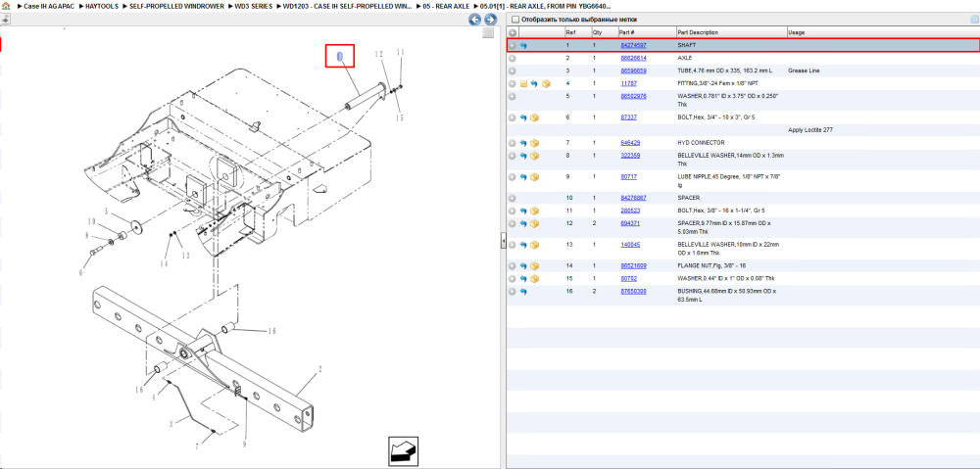Click box icon on LUBE NIPPLE row
Viewport: 980px width, 469px height.
tap(535, 177)
